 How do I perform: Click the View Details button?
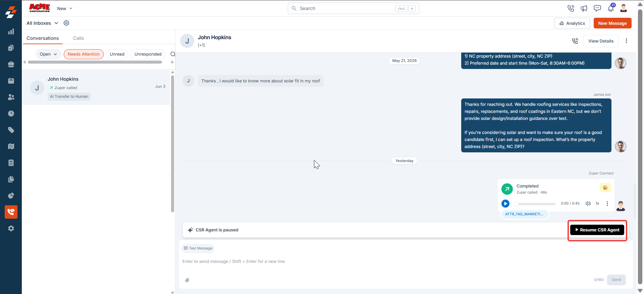pyautogui.click(x=601, y=41)
